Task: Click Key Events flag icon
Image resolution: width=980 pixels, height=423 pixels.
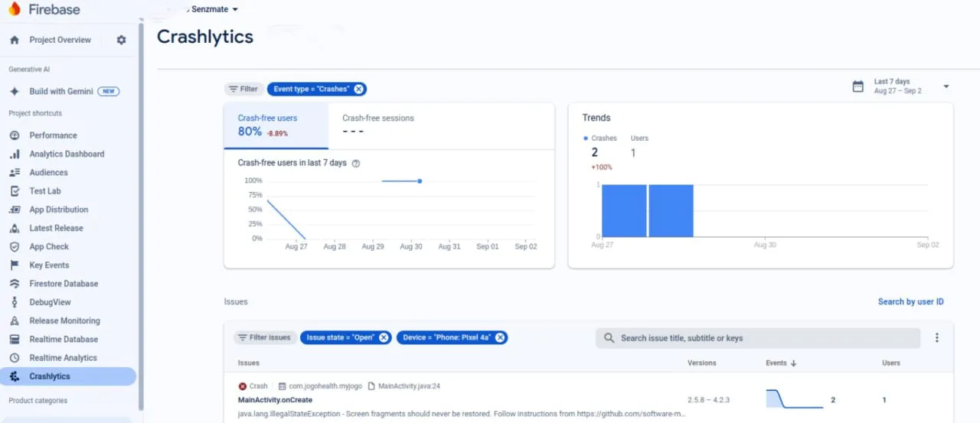Action: [15, 265]
